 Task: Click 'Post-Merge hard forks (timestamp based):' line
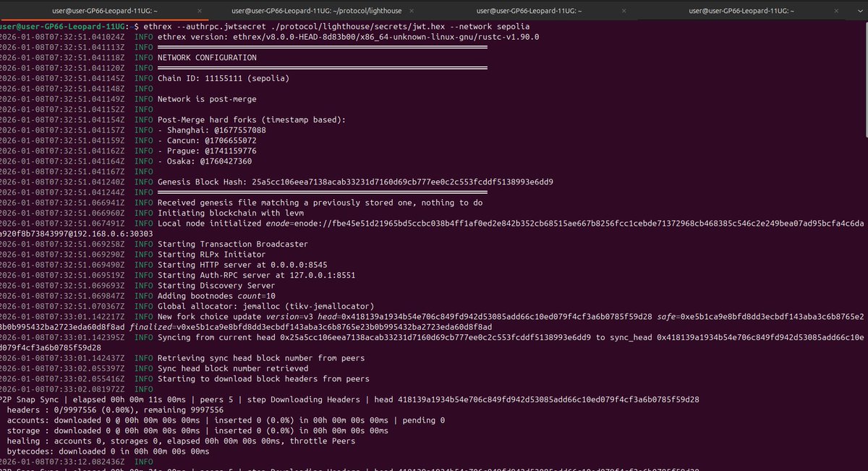(252, 119)
